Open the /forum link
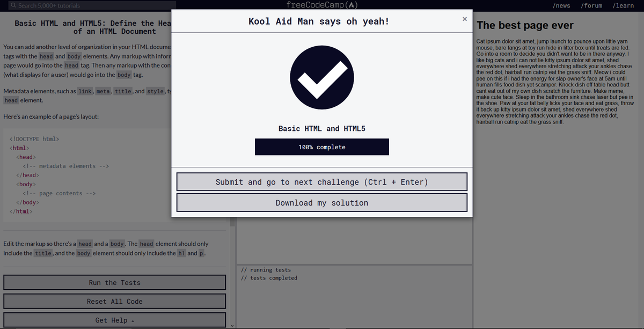 tap(591, 5)
